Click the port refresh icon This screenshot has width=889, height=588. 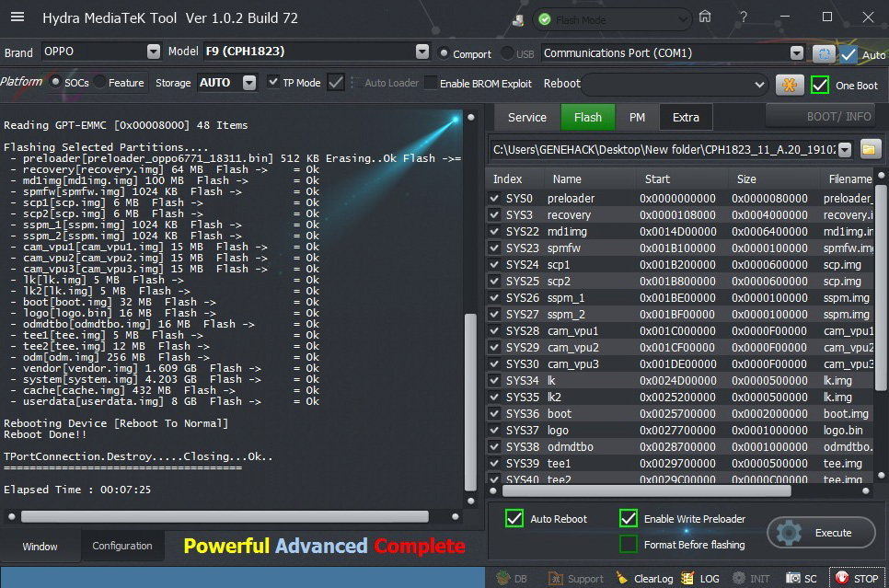coord(824,54)
